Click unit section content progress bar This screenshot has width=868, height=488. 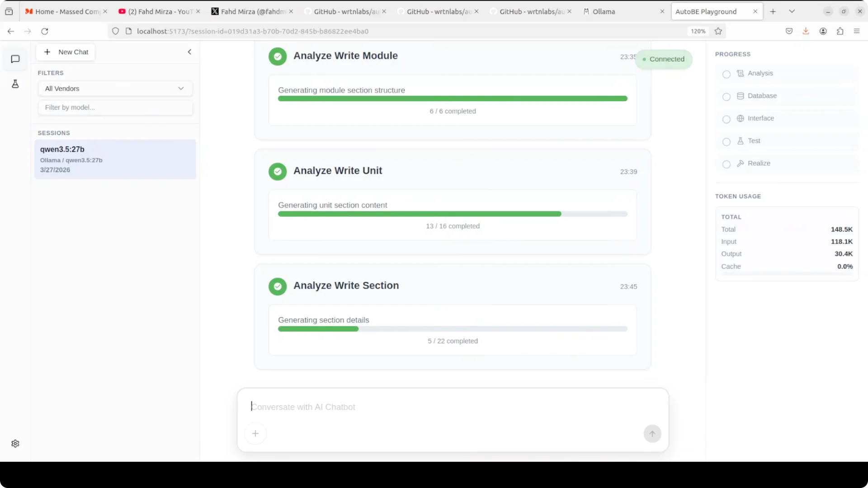pyautogui.click(x=453, y=214)
